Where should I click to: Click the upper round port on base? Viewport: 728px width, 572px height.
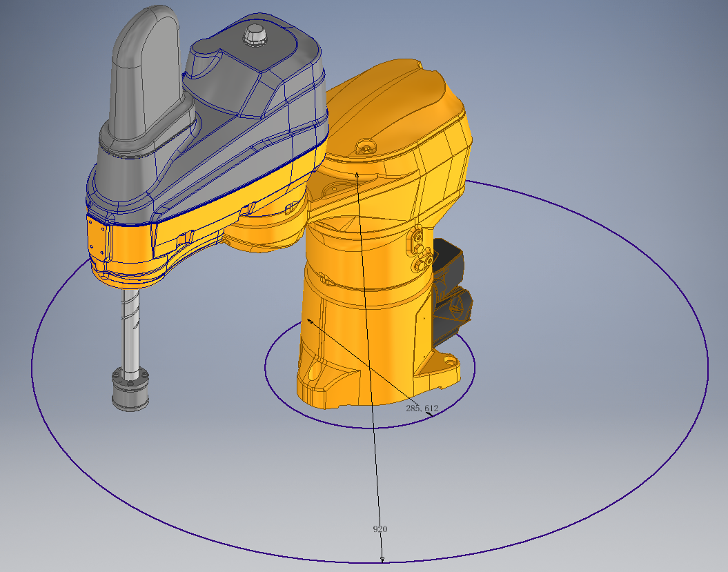[418, 238]
